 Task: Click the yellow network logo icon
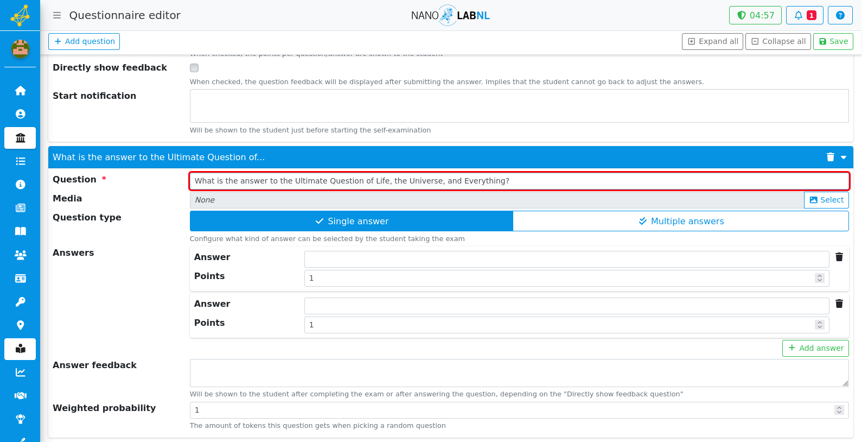click(x=20, y=15)
